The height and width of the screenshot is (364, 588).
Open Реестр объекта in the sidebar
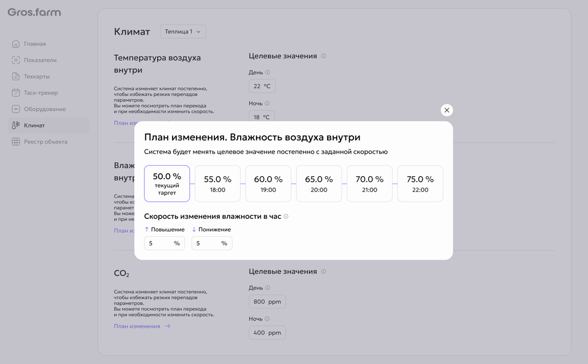point(48,141)
